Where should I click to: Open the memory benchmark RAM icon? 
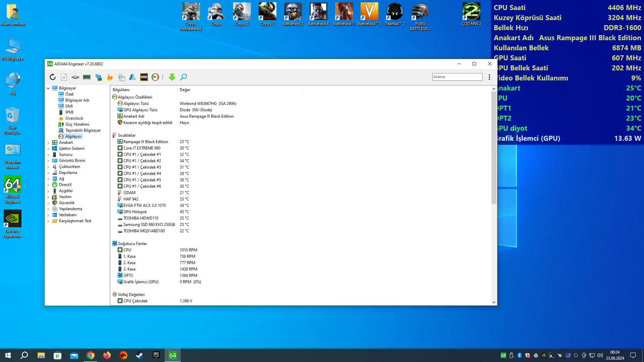[87, 77]
